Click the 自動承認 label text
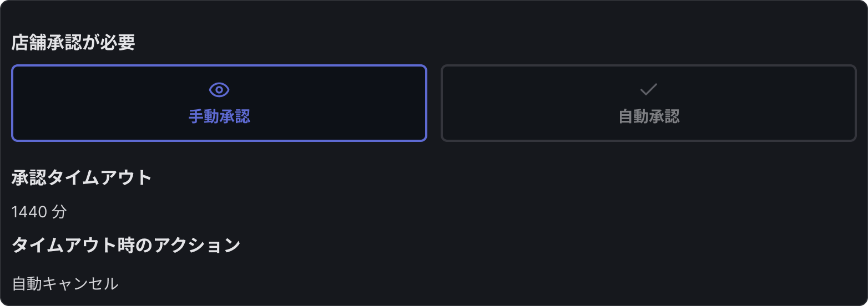The width and height of the screenshot is (868, 306). (649, 116)
